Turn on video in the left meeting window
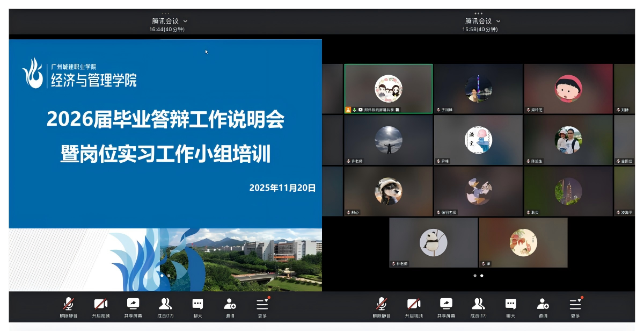The image size is (644, 331). point(100,305)
